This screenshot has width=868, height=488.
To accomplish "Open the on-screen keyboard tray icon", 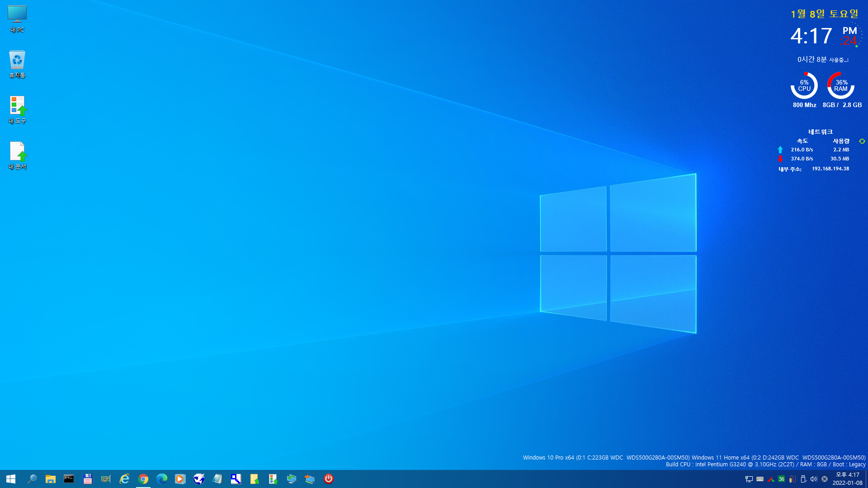I will tap(760, 479).
